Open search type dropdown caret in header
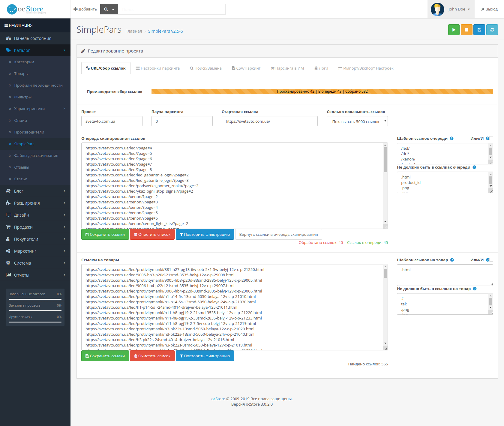This screenshot has width=504, height=426. [x=113, y=10]
